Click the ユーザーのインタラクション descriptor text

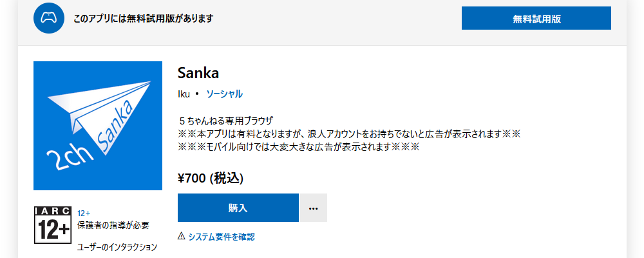(x=117, y=247)
